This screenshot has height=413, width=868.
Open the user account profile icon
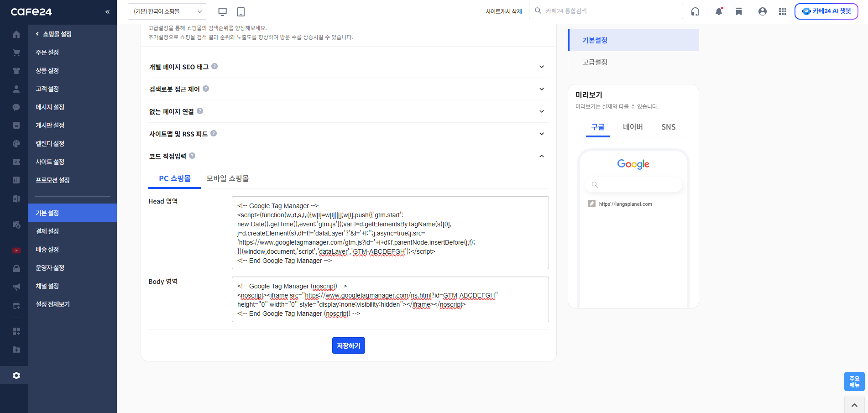762,11
